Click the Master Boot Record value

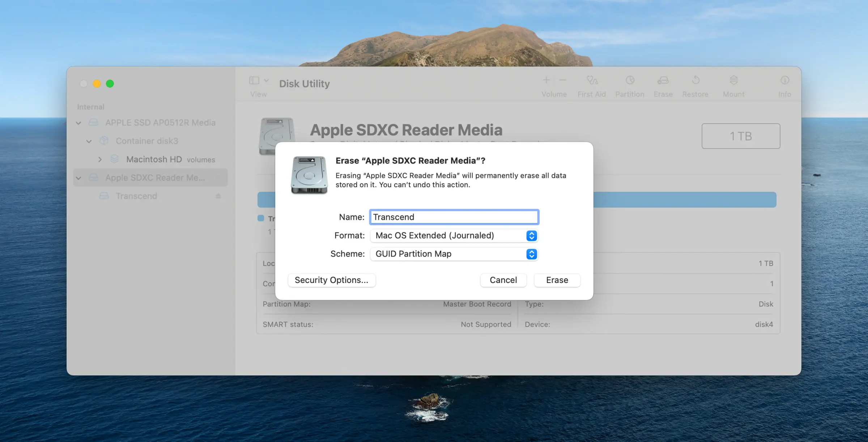477,304
